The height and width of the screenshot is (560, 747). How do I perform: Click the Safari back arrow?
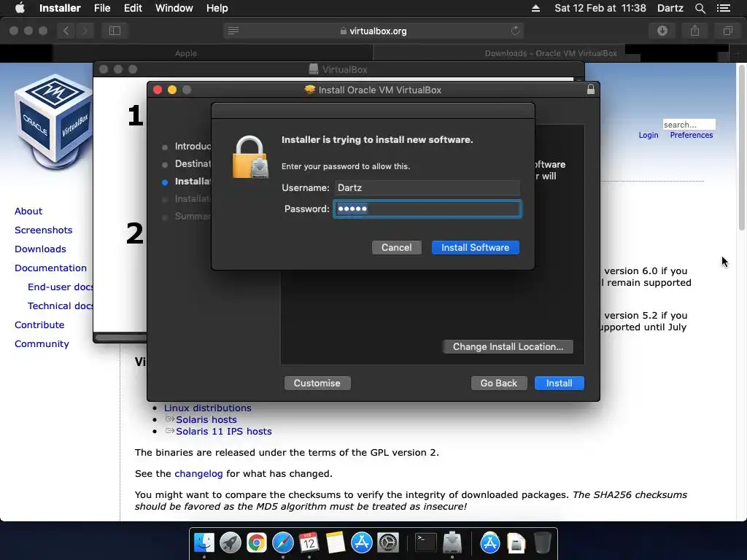pyautogui.click(x=66, y=31)
